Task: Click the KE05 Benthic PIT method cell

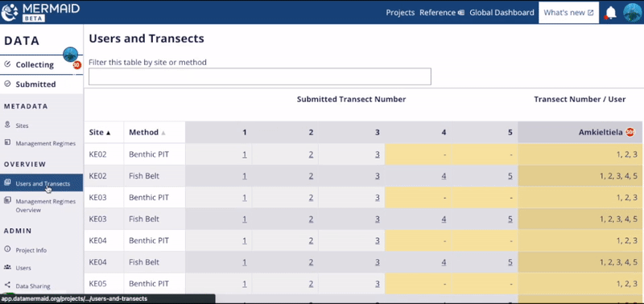Action: click(x=155, y=283)
